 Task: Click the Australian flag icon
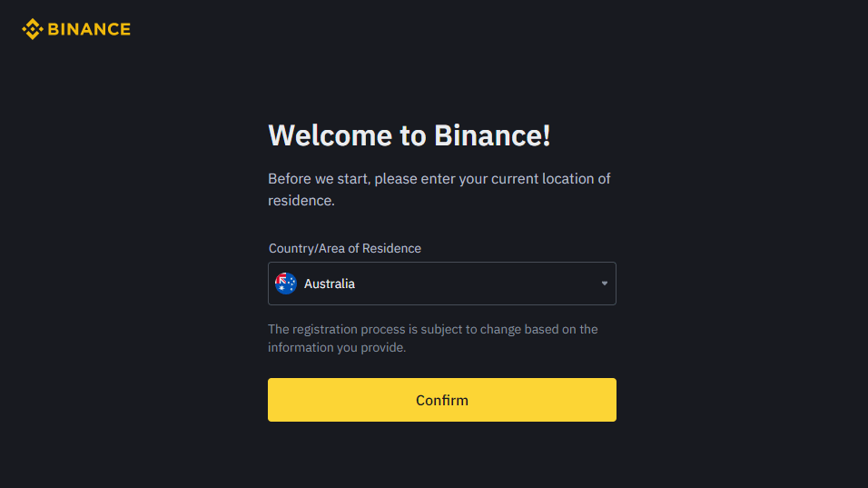click(286, 284)
